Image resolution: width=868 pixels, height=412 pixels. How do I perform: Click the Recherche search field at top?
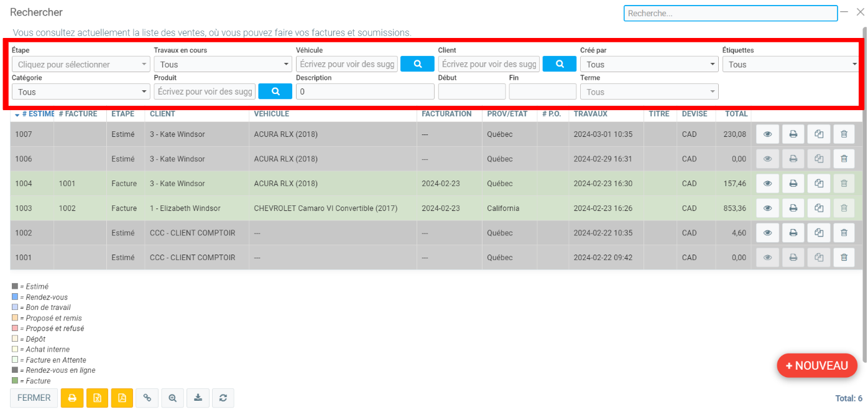click(730, 13)
